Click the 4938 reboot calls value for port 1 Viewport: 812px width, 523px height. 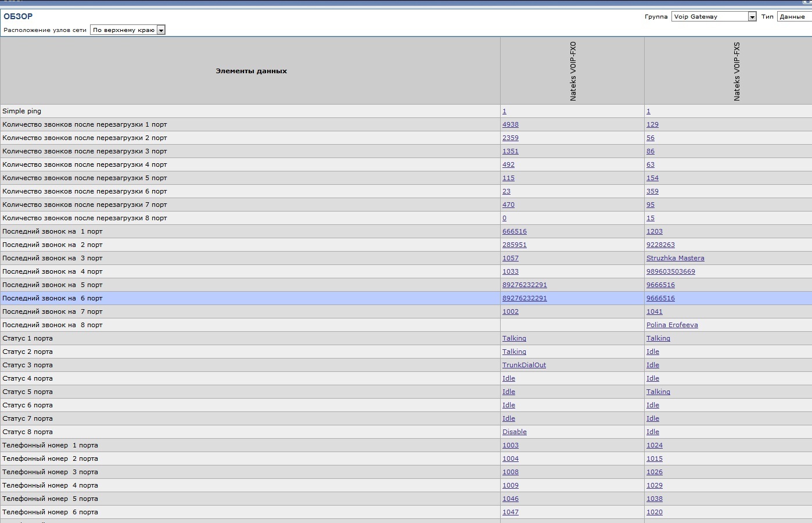[510, 124]
